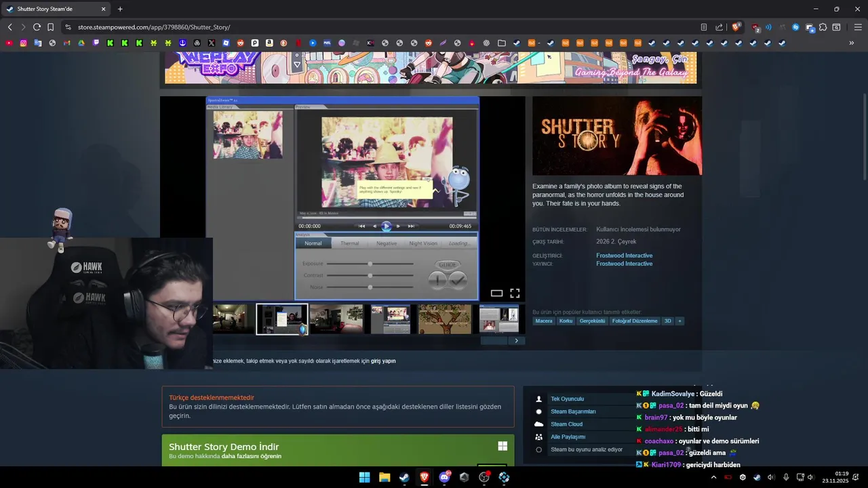Close the Shutter Story Steam'de tab
Viewport: 868px width, 488px height.
click(103, 9)
